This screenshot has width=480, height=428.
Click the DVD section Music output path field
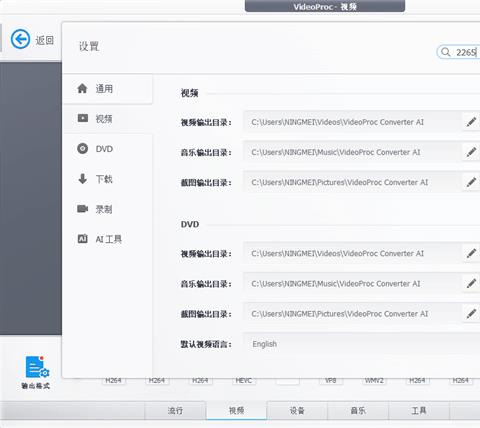353,284
